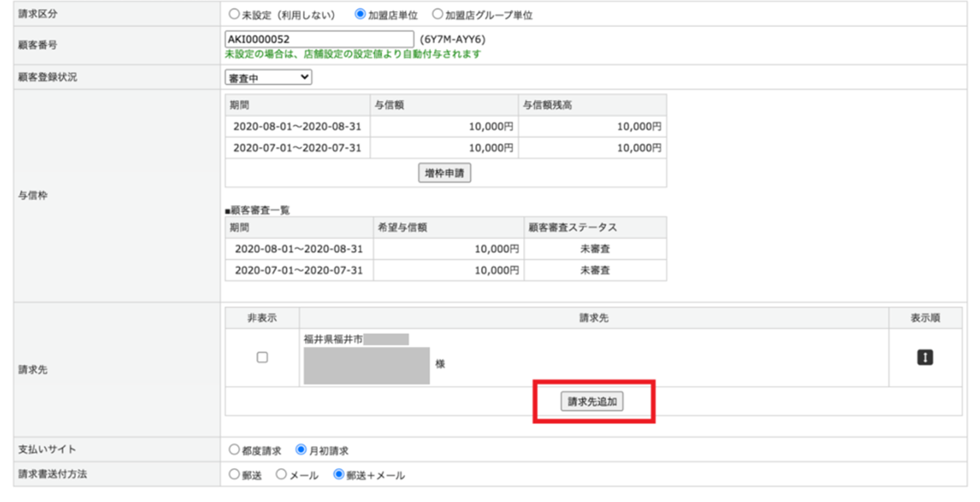Select 郵送 only as invoice delivery method
The width and height of the screenshot is (980, 502).
[234, 474]
